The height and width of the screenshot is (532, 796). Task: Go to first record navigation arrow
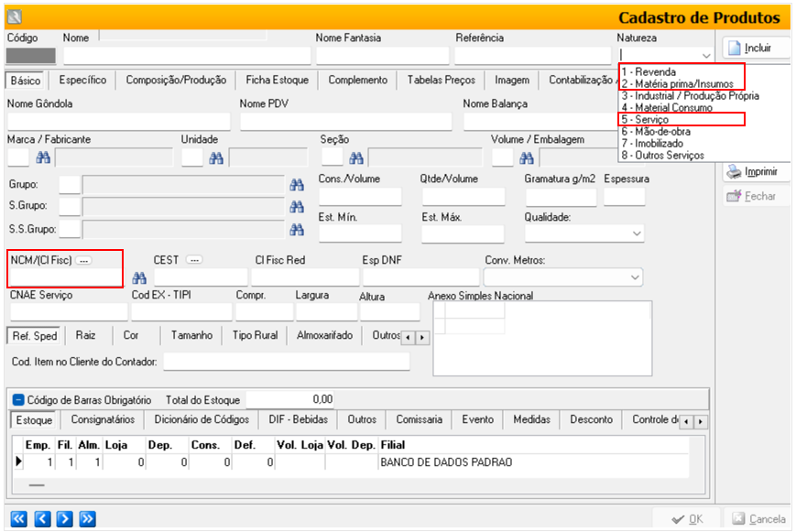coord(18,519)
